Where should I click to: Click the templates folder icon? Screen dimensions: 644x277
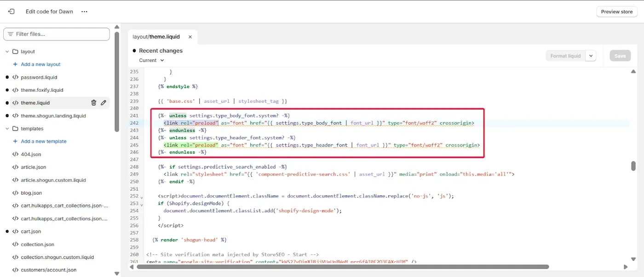[x=15, y=129]
